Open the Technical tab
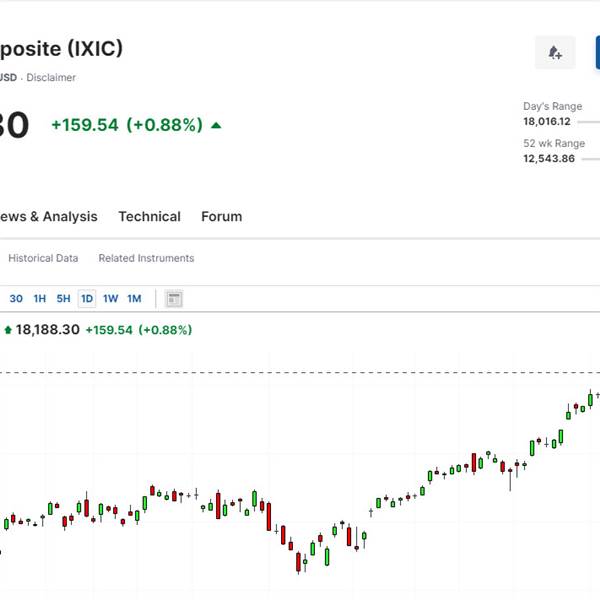The height and width of the screenshot is (600, 600). (149, 216)
